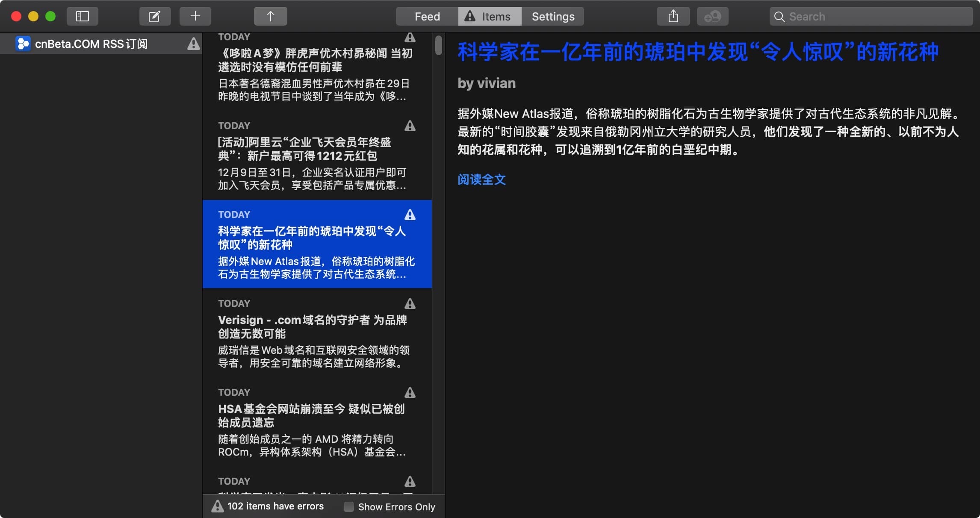Click the compose/edit feed icon
This screenshot has height=518, width=980.
(155, 16)
